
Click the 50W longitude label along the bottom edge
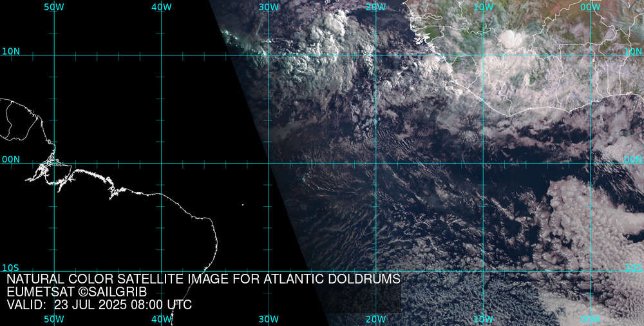pyautogui.click(x=54, y=319)
